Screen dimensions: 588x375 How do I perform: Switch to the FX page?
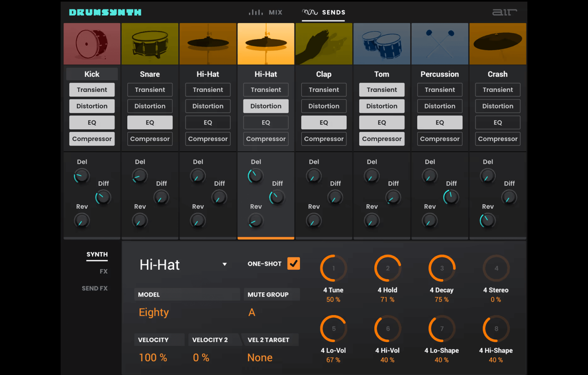(x=104, y=272)
